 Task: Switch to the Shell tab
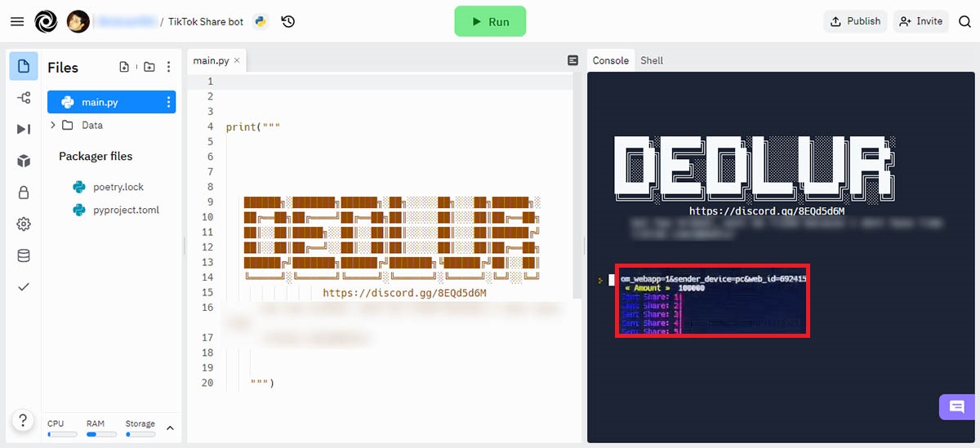[652, 60]
